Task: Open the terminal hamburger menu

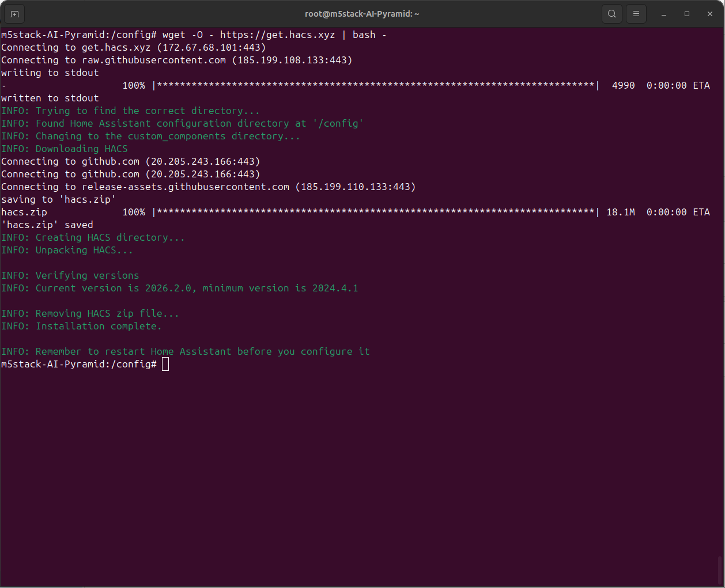Action: [x=636, y=14]
